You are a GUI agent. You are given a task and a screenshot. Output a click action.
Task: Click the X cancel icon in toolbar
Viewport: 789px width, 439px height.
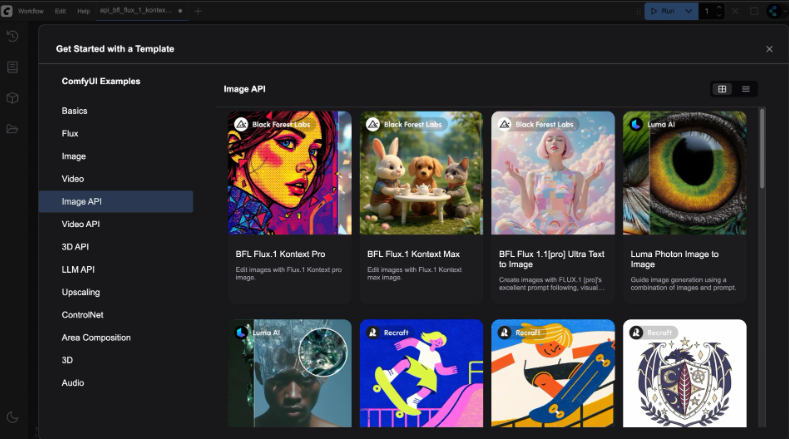tap(735, 11)
